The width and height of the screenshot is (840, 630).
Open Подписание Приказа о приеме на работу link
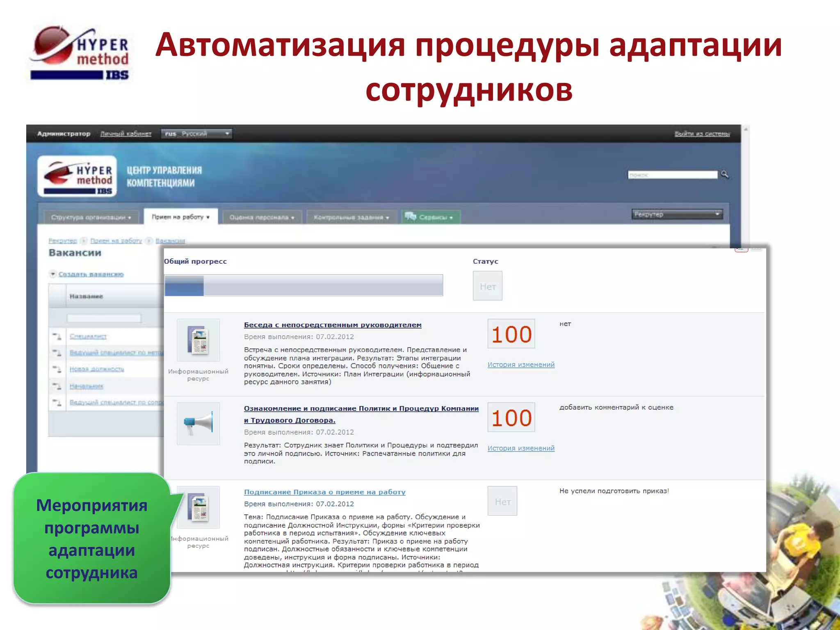[325, 492]
